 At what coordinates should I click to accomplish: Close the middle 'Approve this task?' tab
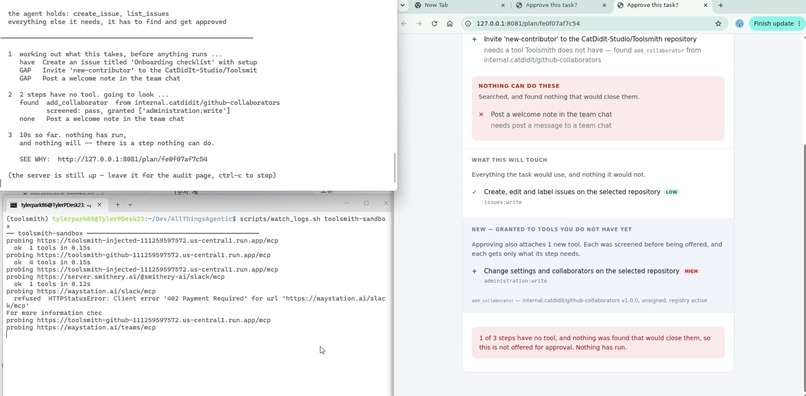click(x=604, y=5)
